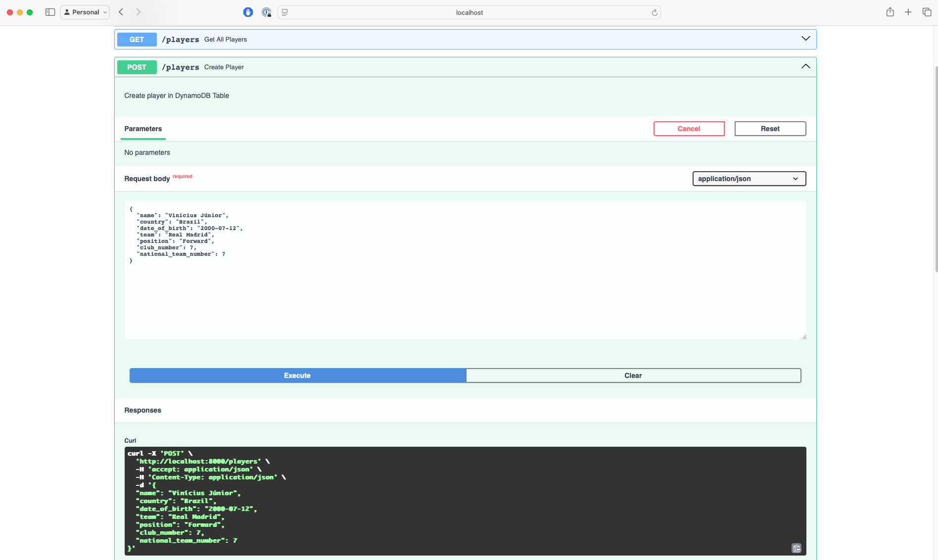This screenshot has height=560, width=938.
Task: Go forward with the forward arrow
Action: pyautogui.click(x=139, y=12)
